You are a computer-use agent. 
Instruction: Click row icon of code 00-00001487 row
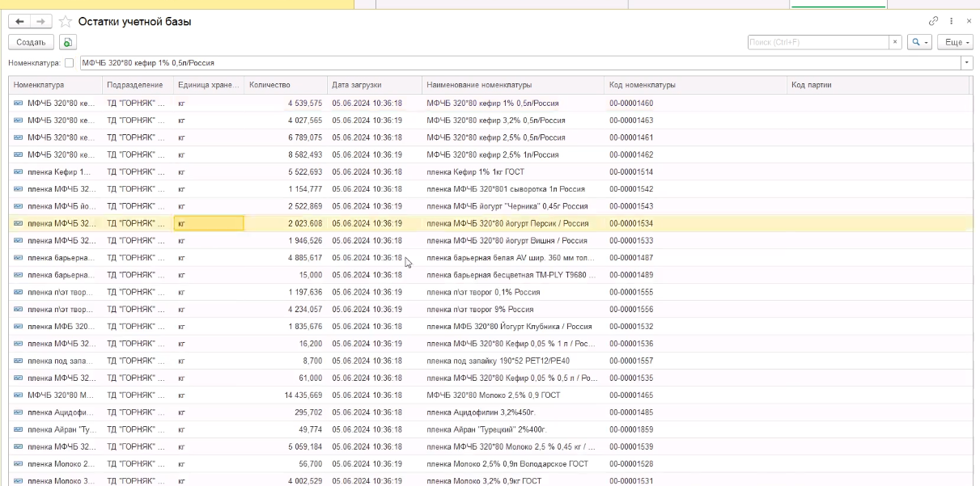point(19,258)
